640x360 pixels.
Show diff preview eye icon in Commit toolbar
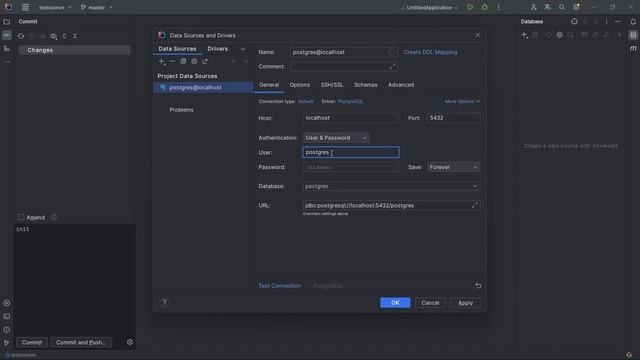pyautogui.click(x=53, y=36)
